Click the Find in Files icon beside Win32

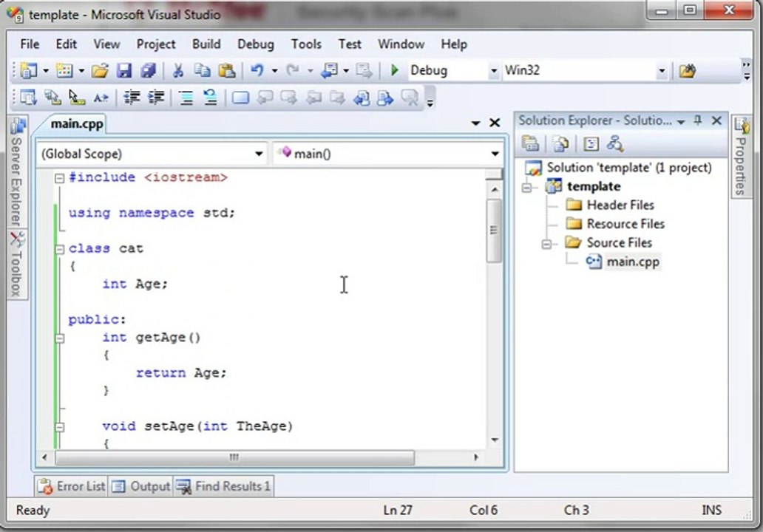tap(687, 71)
